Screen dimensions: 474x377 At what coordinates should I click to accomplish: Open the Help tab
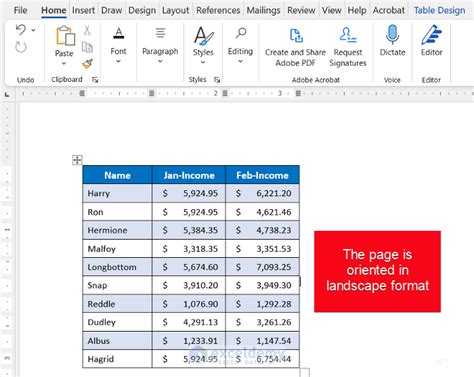357,10
